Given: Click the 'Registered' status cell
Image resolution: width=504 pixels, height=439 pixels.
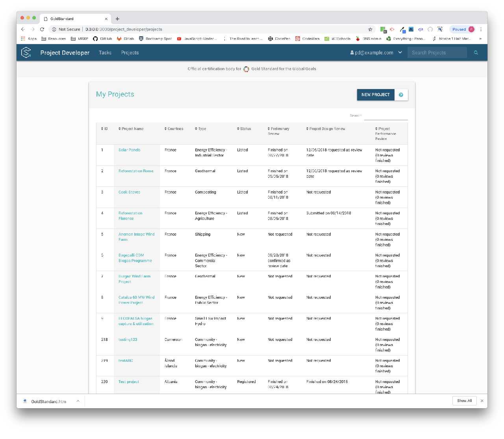Looking at the screenshot, I should (246, 382).
